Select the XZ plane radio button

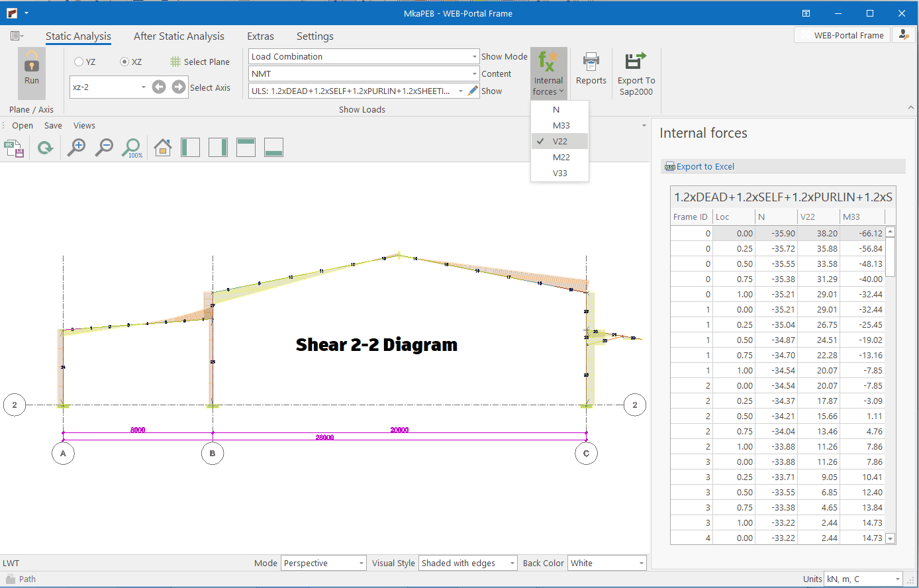124,62
